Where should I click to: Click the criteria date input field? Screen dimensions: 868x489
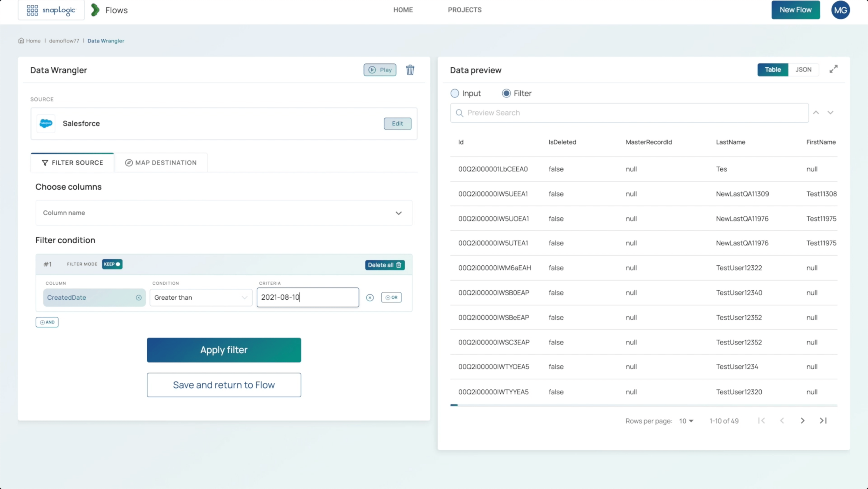(307, 297)
